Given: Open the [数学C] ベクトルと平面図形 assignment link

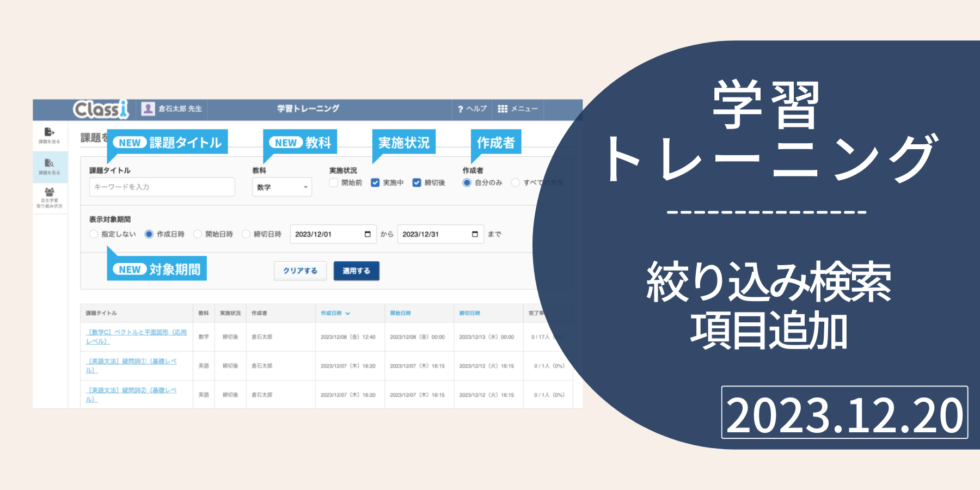Looking at the screenshot, I should [x=136, y=336].
